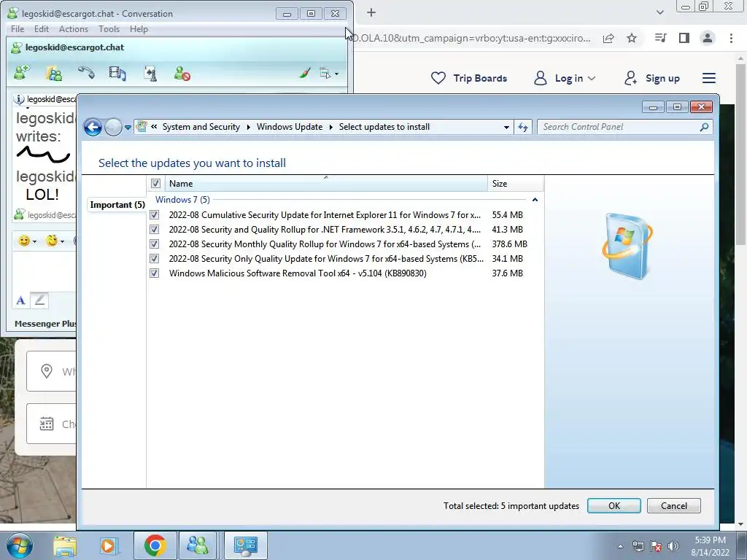Sort updates by Size column header
This screenshot has width=747, height=560.
point(516,183)
